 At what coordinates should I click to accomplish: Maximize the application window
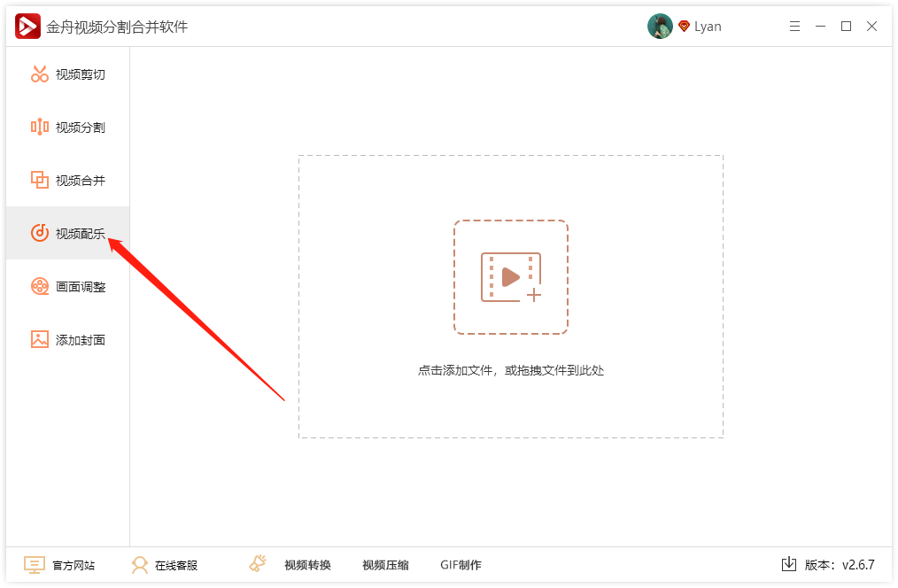(x=846, y=27)
